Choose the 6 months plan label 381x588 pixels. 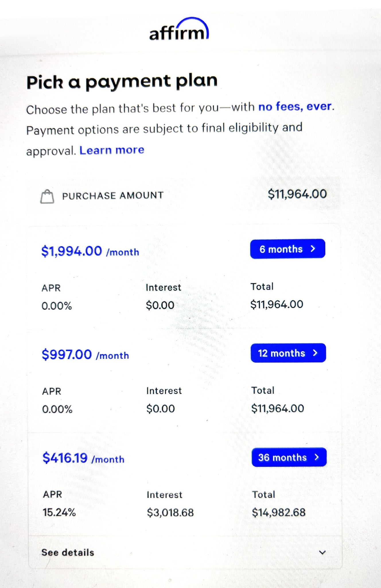[x=281, y=249]
